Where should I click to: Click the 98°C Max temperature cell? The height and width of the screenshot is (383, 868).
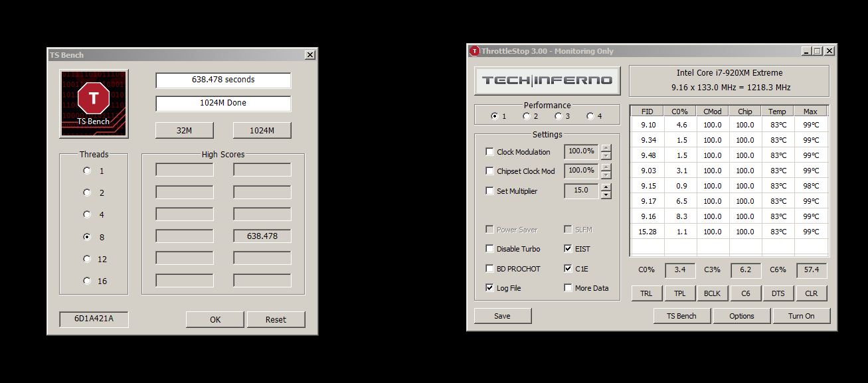point(811,186)
